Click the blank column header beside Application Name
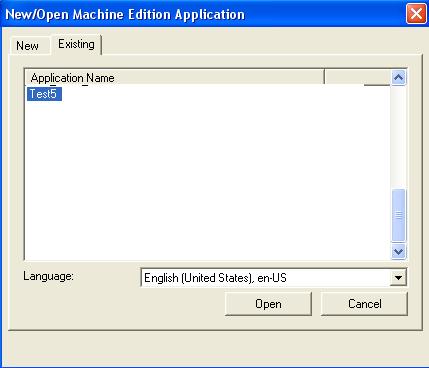The height and width of the screenshot is (368, 429). (x=357, y=77)
